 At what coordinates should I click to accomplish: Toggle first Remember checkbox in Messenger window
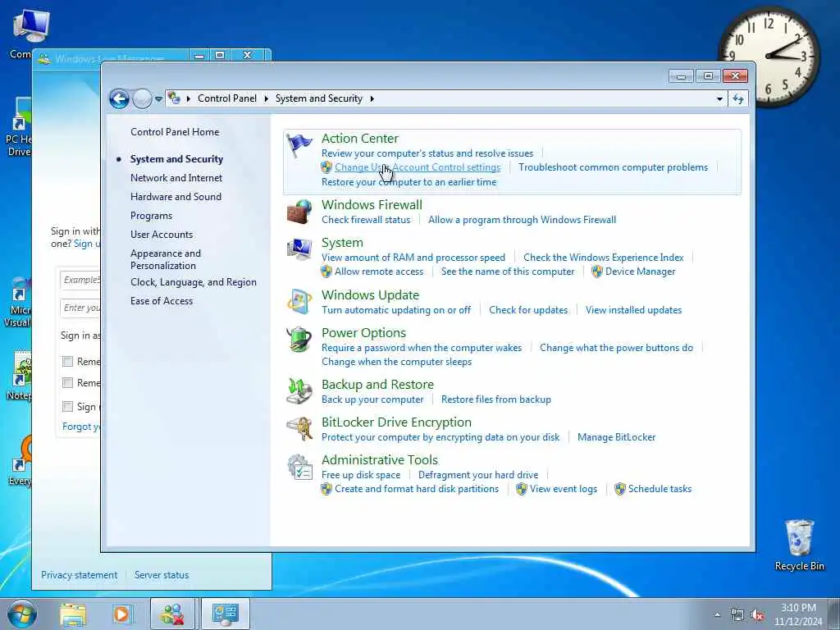pyautogui.click(x=67, y=362)
